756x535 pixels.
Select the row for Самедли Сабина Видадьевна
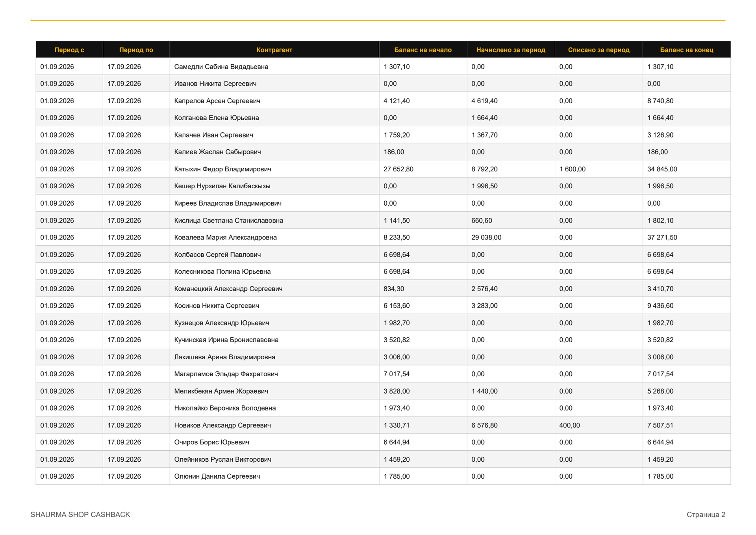383,67
